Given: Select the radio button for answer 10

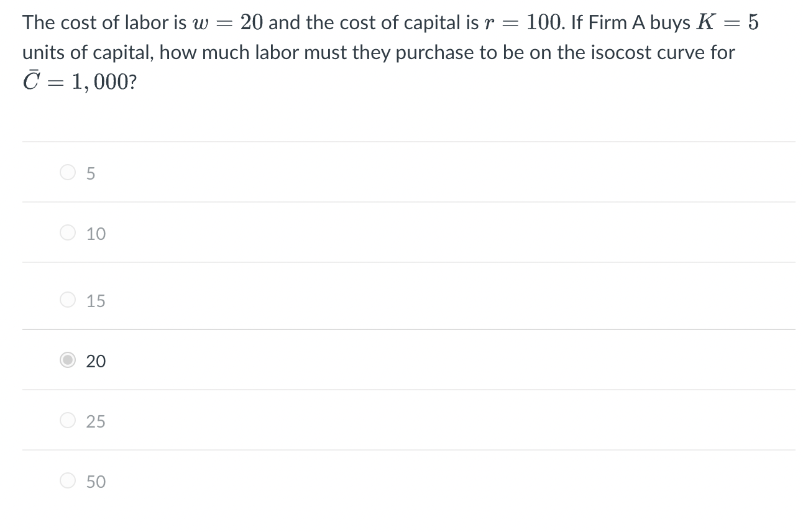Looking at the screenshot, I should (68, 232).
